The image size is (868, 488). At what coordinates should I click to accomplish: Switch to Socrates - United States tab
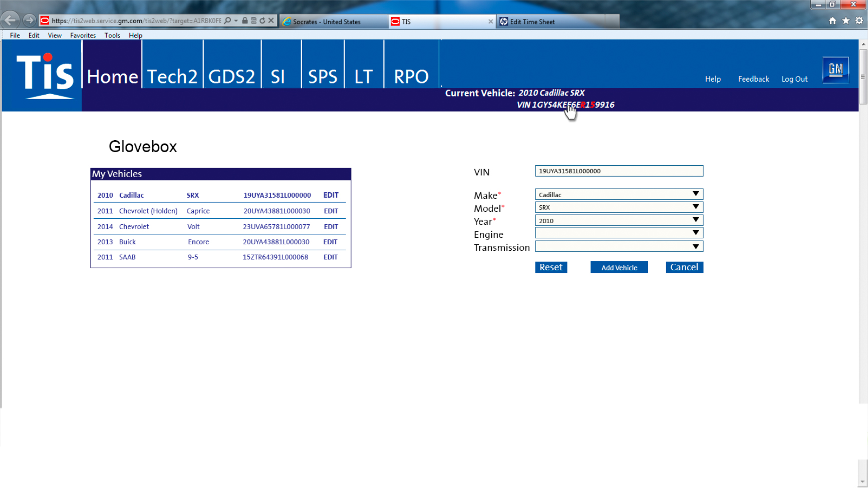(x=333, y=22)
